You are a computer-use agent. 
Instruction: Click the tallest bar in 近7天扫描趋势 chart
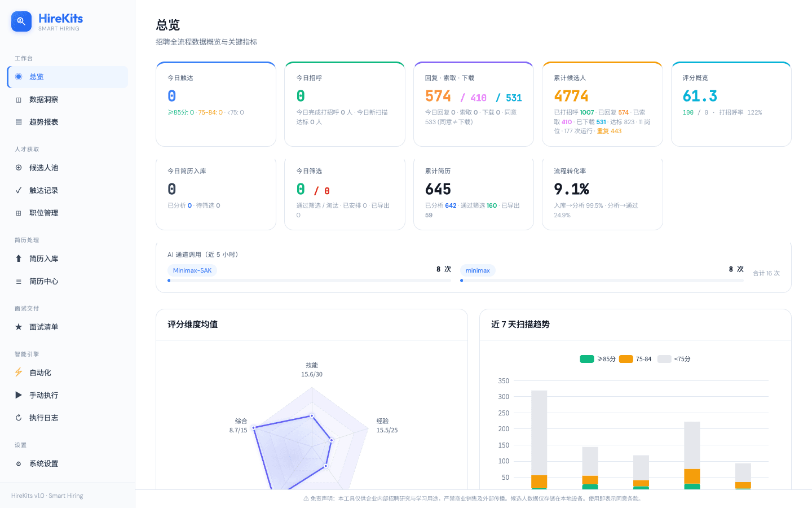(539, 440)
